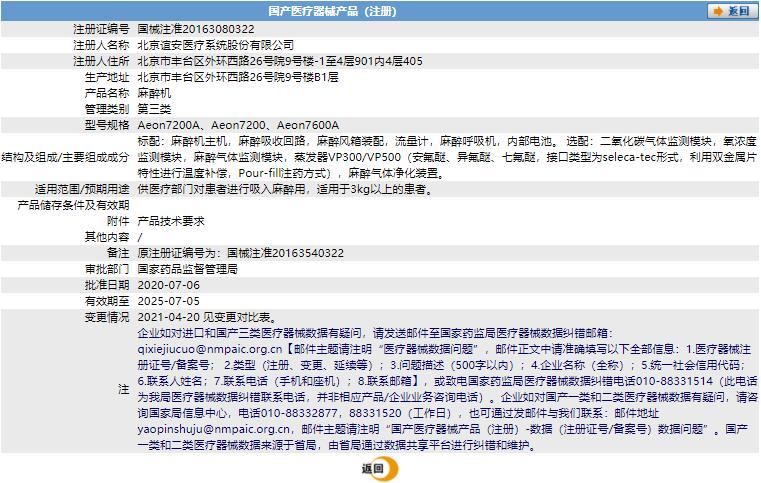Click the 返回 button at top right

coord(732,11)
